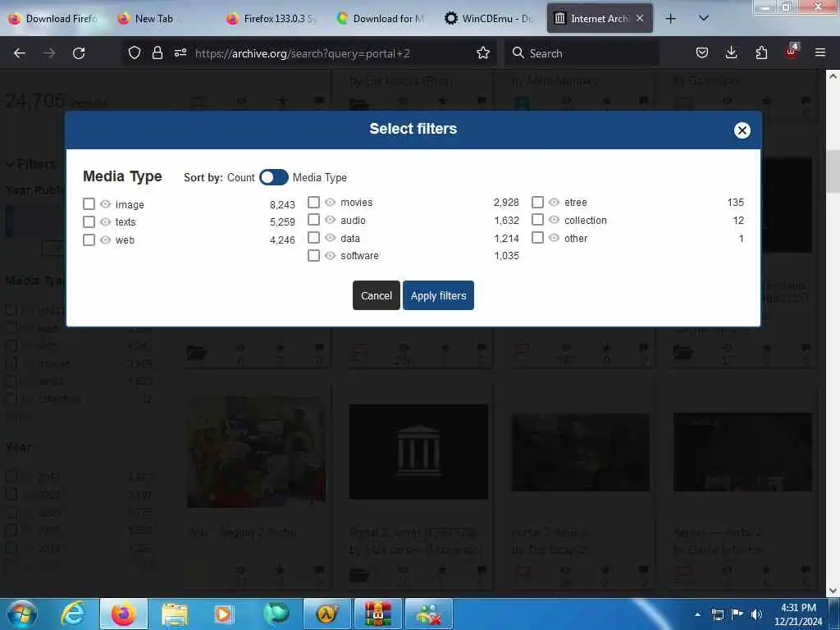
Task: Switch to the WinCDEmu tab
Action: pyautogui.click(x=491, y=19)
